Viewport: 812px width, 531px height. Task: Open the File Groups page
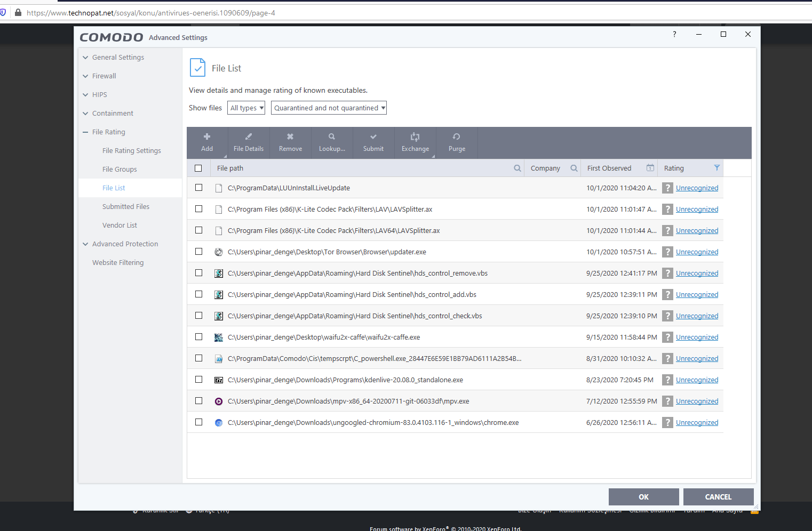click(120, 169)
